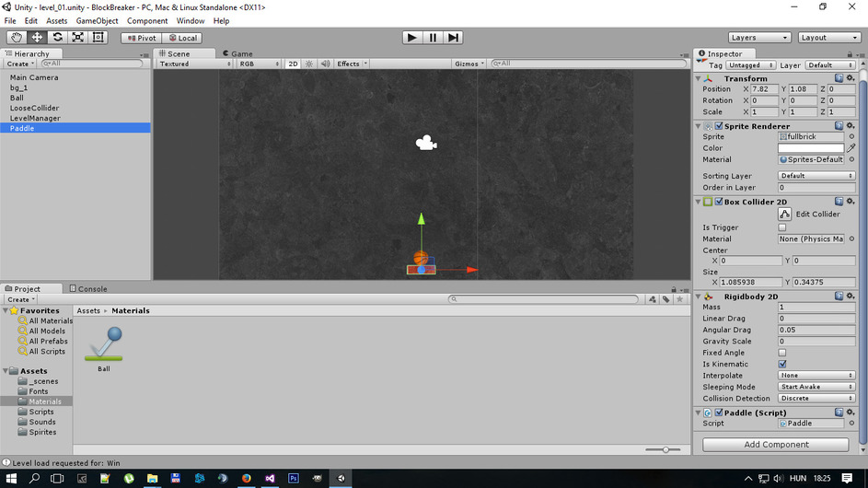Viewport: 868px width, 488px height.
Task: Open Paddle Script gear menu
Action: (851, 412)
